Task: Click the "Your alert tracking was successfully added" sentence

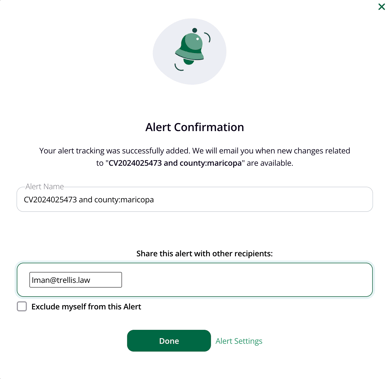Action: click(x=115, y=151)
